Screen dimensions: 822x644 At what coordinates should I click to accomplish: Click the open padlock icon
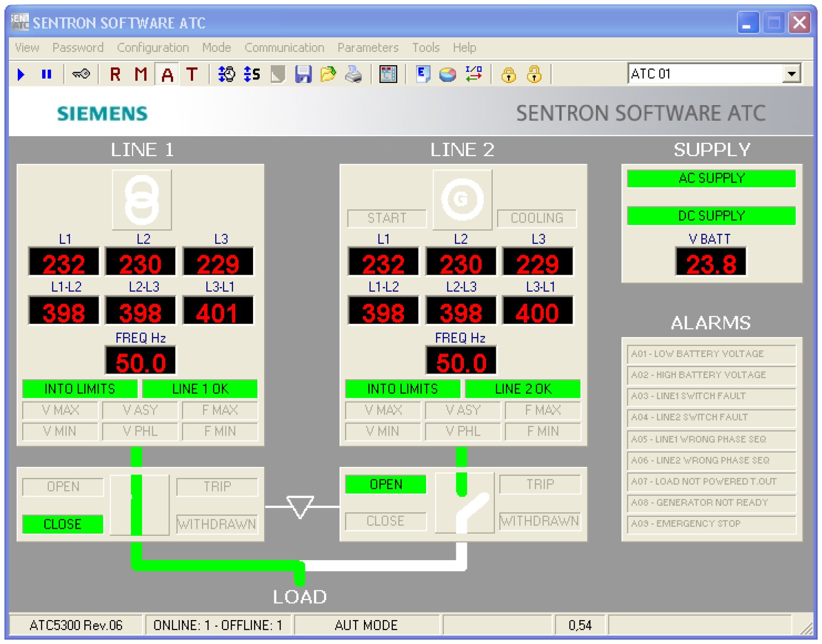[x=534, y=74]
